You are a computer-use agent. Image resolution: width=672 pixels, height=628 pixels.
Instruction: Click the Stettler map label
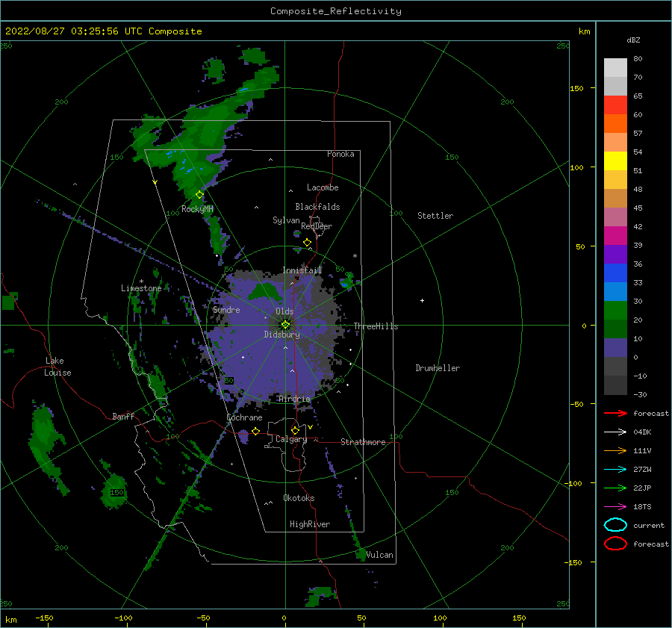pyautogui.click(x=435, y=216)
